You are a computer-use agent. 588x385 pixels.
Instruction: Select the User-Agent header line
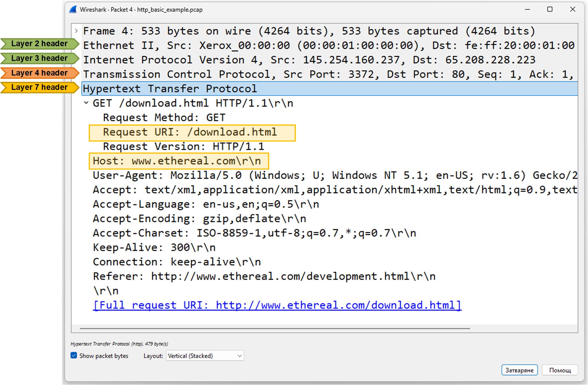coord(335,175)
